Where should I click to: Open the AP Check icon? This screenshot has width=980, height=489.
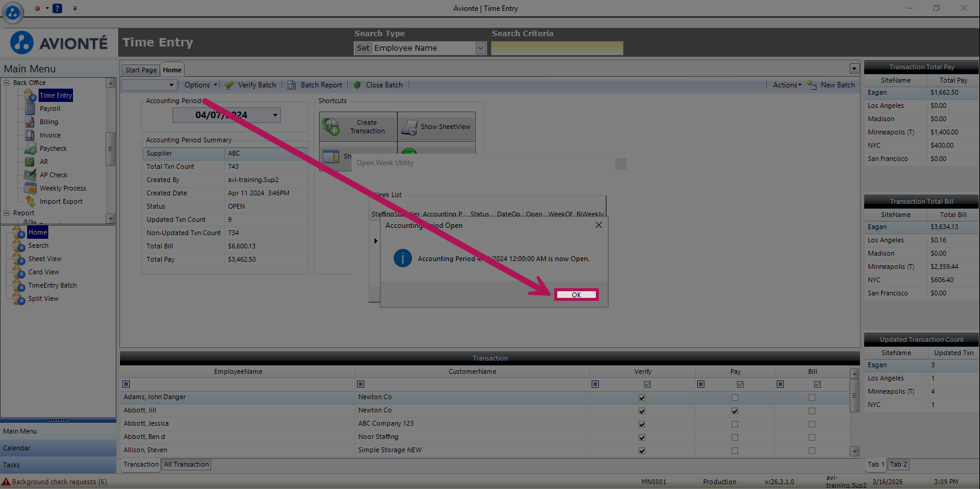click(30, 175)
